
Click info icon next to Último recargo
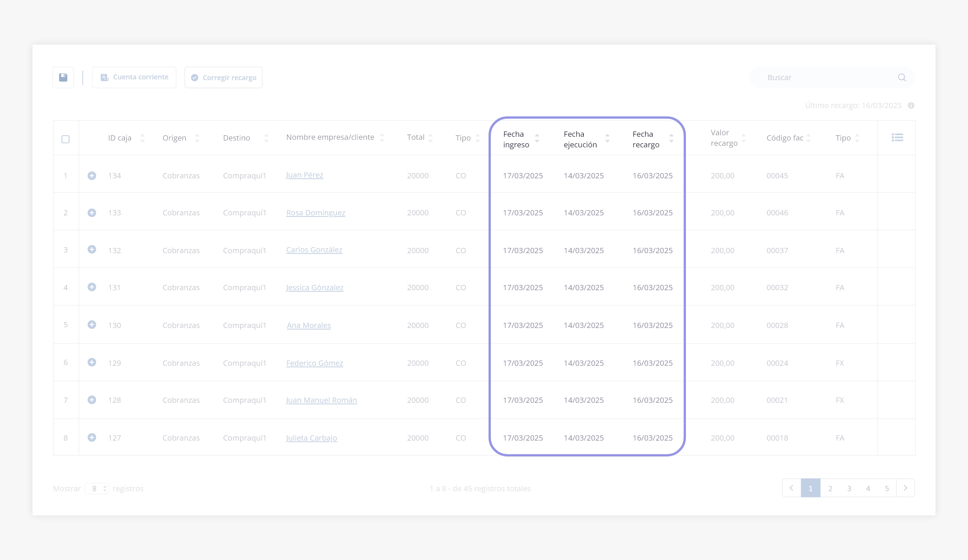911,105
